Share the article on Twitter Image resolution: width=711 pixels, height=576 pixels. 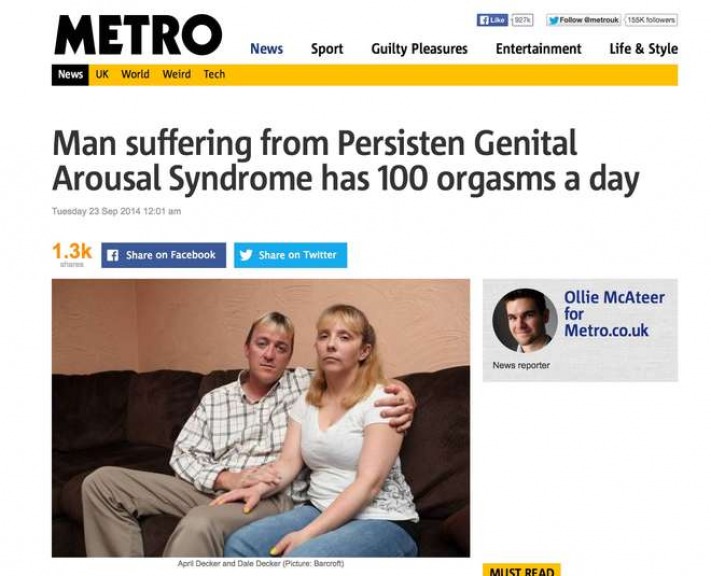(x=291, y=255)
